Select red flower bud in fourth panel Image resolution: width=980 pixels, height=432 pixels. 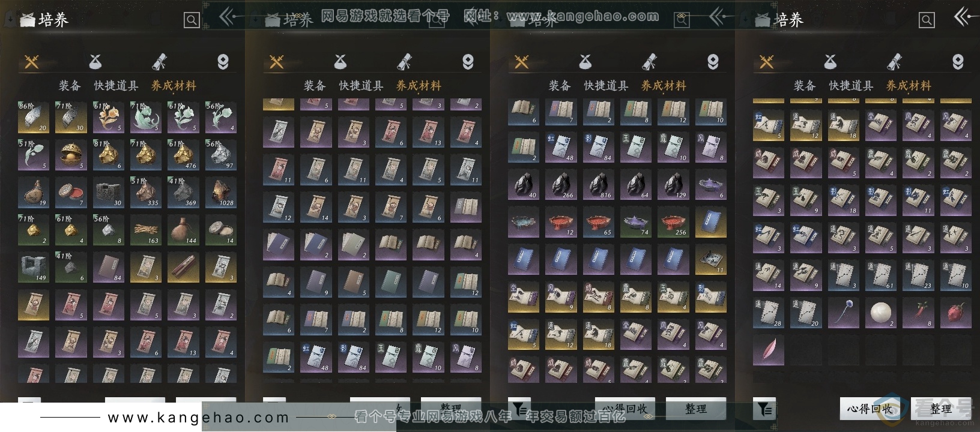coord(956,313)
